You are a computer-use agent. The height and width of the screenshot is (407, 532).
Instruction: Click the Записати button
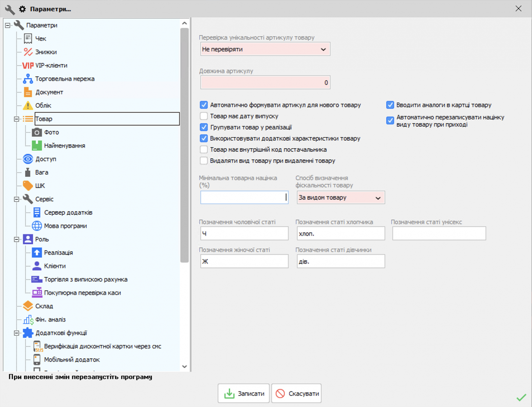point(244,393)
